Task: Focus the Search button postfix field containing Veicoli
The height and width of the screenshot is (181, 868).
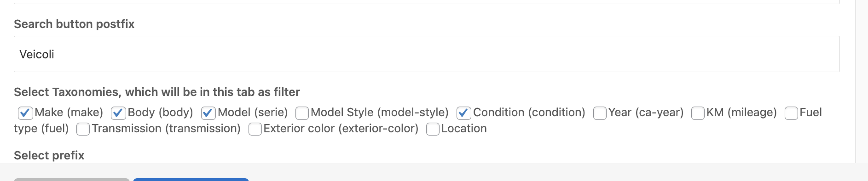Action: click(x=427, y=54)
